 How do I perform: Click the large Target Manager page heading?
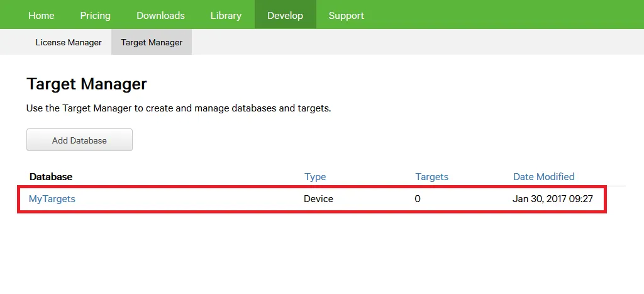[87, 84]
